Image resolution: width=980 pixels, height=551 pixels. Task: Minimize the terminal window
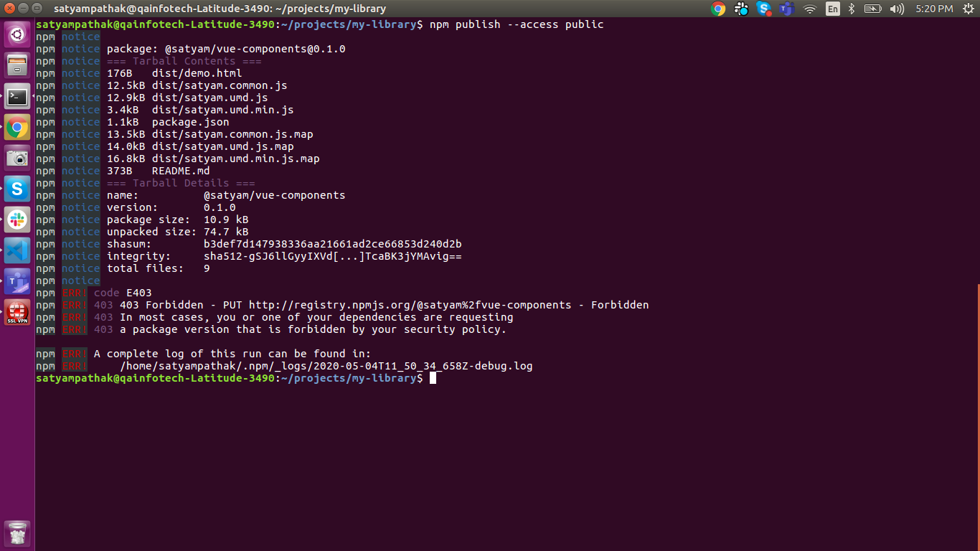(x=22, y=9)
